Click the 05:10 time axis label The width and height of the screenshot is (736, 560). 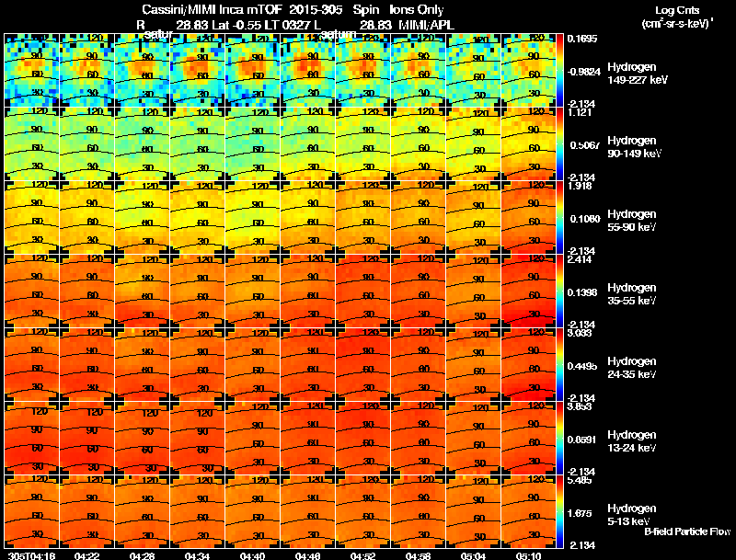(x=528, y=555)
